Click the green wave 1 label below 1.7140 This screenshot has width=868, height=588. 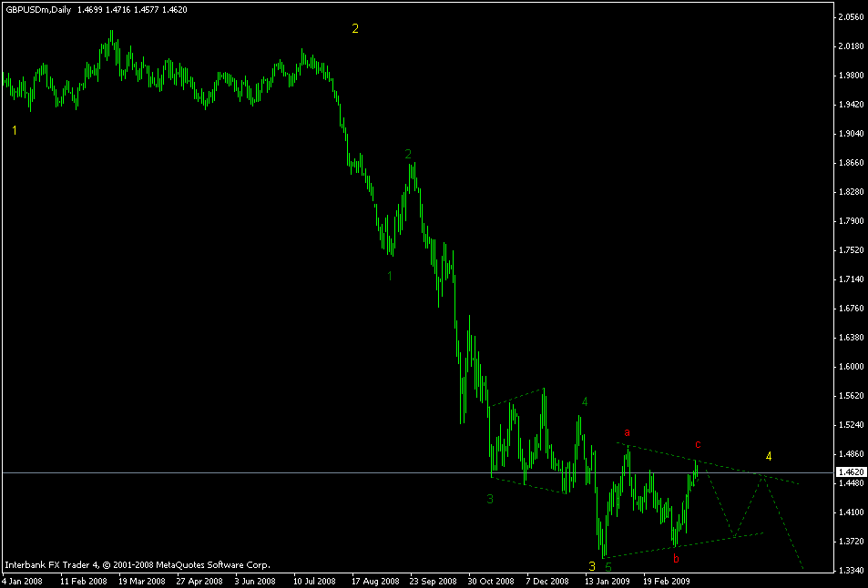pos(389,275)
